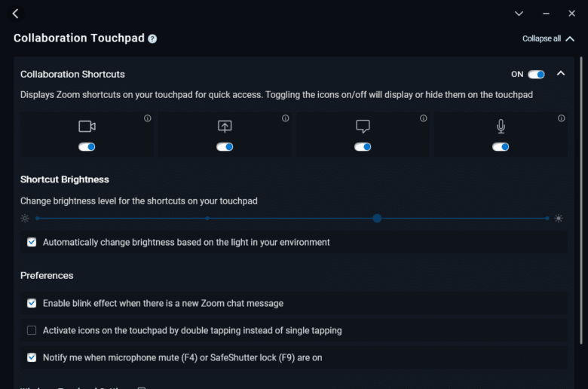Open help icon beside Collaboration Touchpad
This screenshot has height=389, width=588.
pos(152,38)
